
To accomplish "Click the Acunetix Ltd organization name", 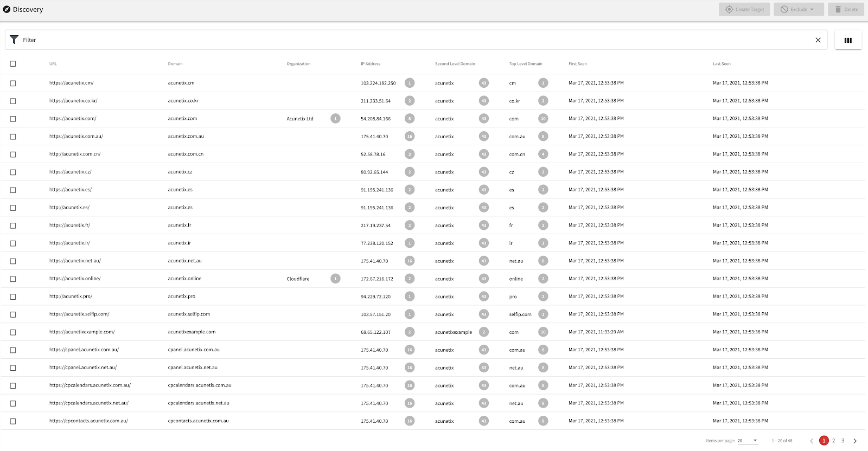I will (300, 119).
